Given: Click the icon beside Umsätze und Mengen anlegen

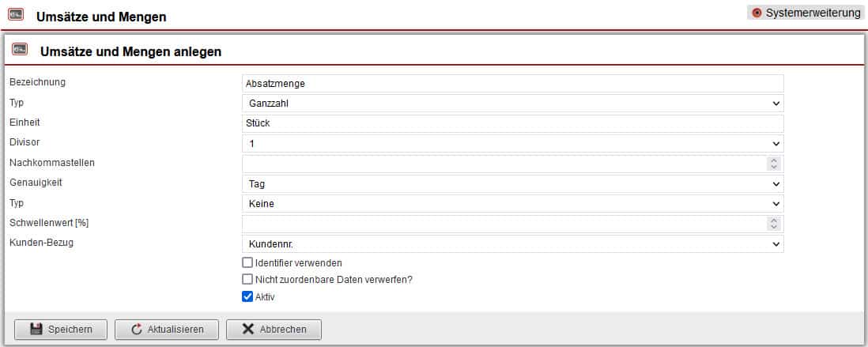Looking at the screenshot, I should coord(20,51).
